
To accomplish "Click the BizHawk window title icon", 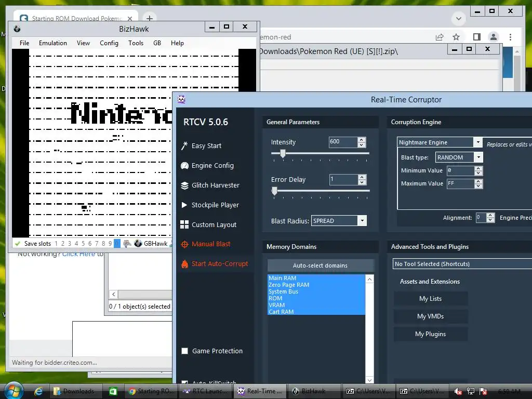I will tap(17, 29).
